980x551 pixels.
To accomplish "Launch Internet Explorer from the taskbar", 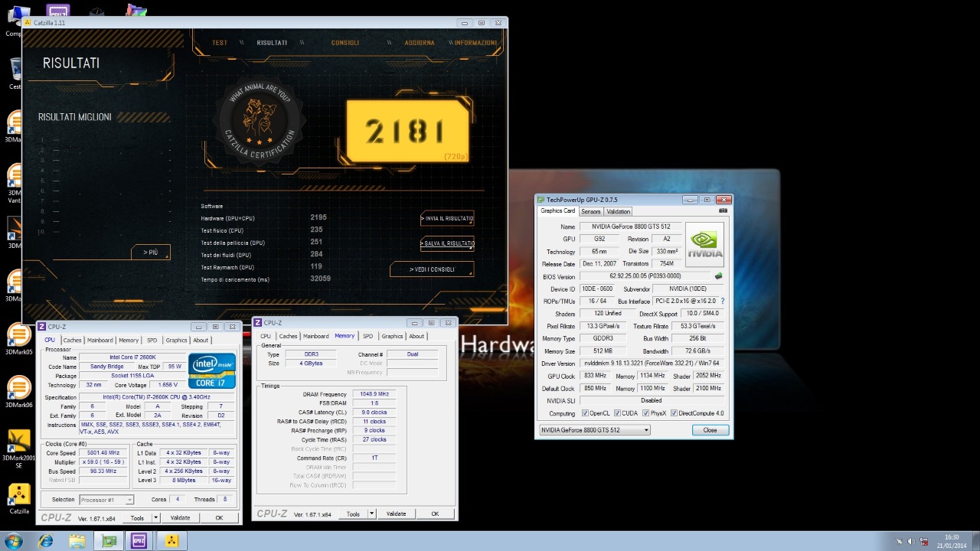I will click(46, 542).
